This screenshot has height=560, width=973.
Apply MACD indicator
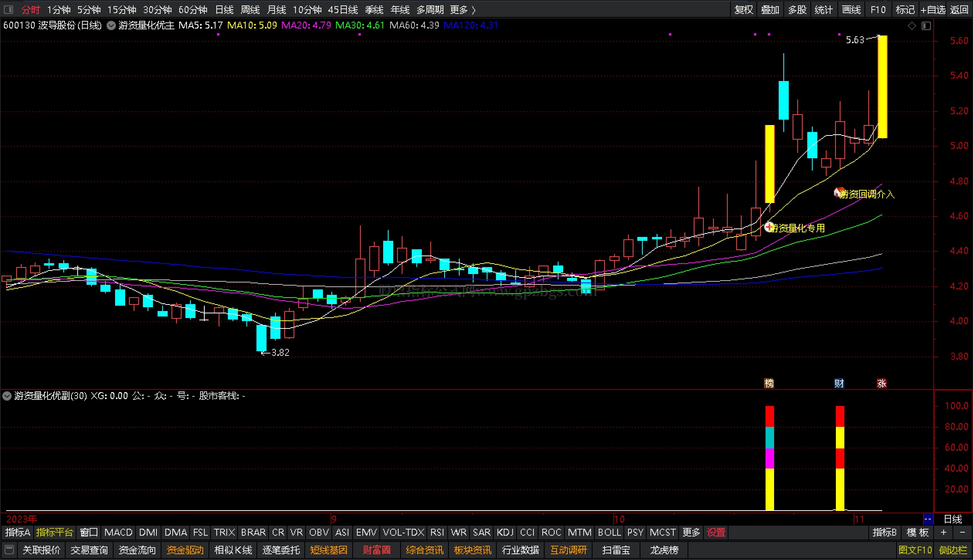coord(118,533)
